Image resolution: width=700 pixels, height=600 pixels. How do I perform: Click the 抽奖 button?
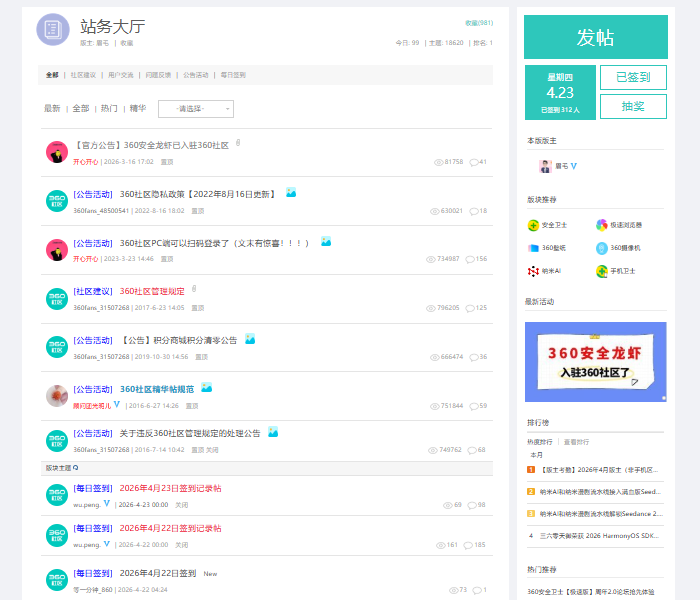pos(633,106)
